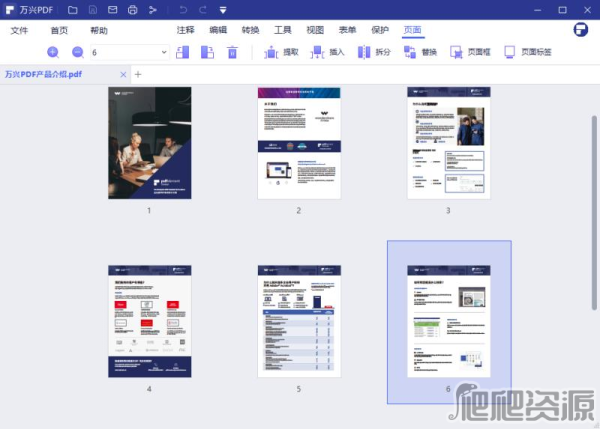This screenshot has height=429, width=600.
Task: Click the 提取 extract pages button
Action: (x=281, y=52)
